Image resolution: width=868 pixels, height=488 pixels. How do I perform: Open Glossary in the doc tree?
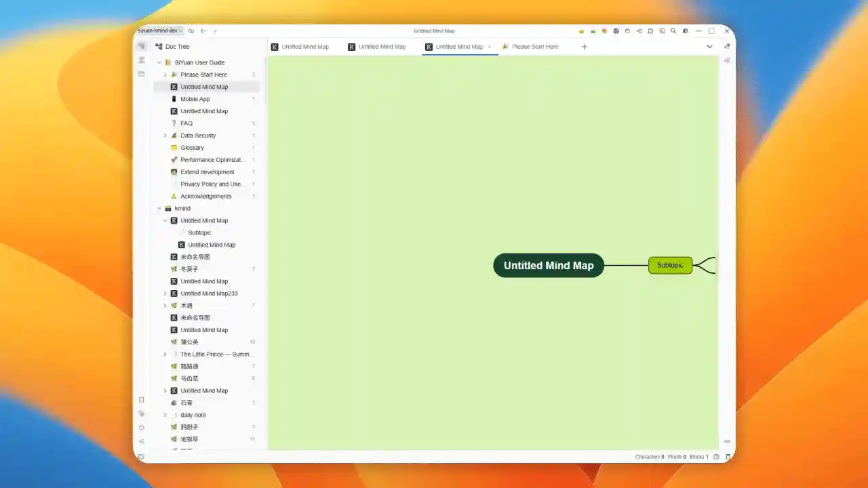coord(207,148)
